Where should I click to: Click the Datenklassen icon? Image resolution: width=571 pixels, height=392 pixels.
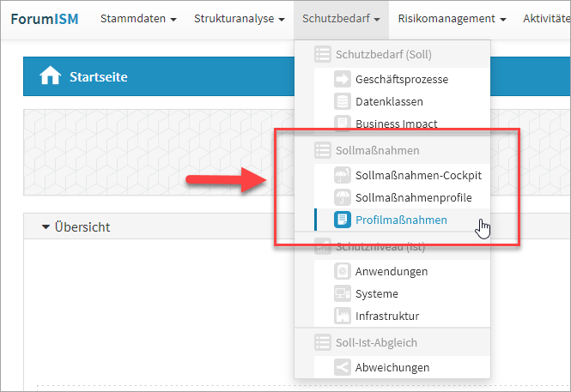pos(343,102)
